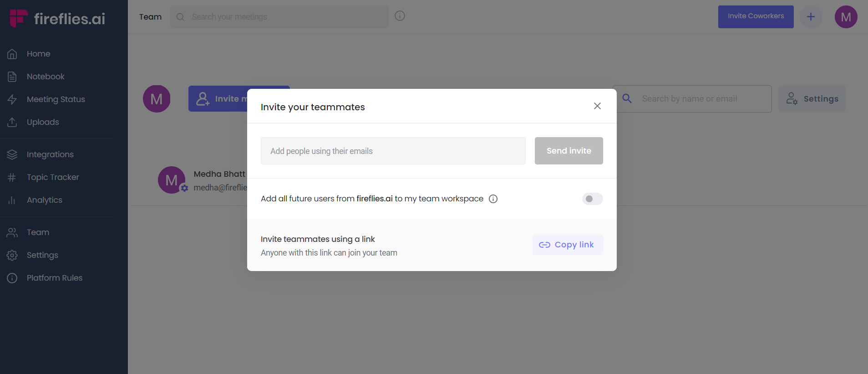View Platform Rules
This screenshot has width=868, height=374.
click(x=54, y=277)
